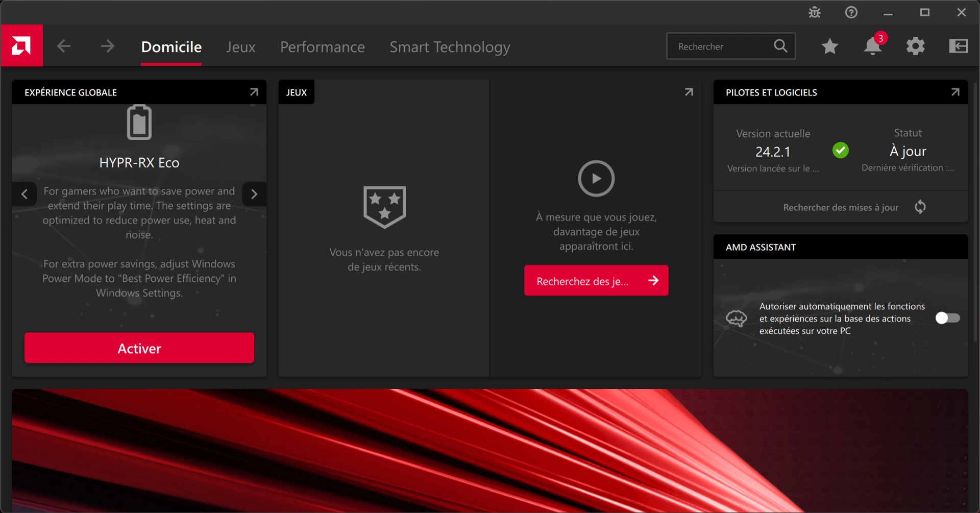Click the recent games badge icon

pos(384,207)
